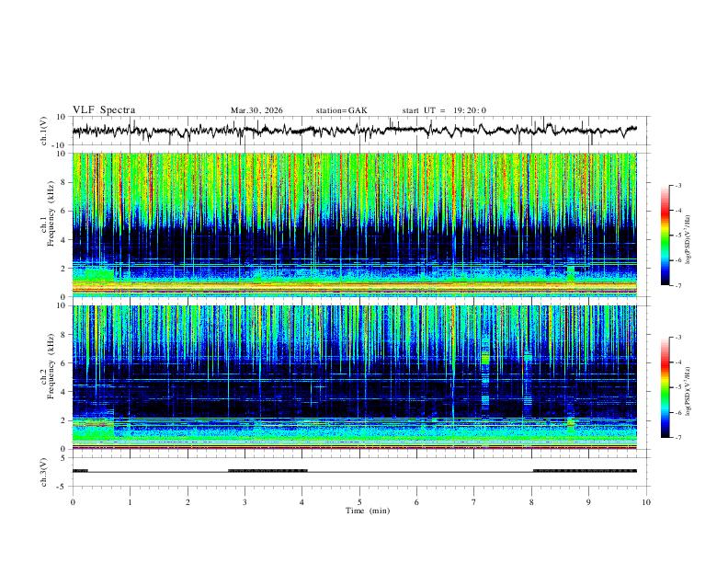
Task: Click the 2 kHz tick on ch.2 frequency axis
Action: [63, 420]
